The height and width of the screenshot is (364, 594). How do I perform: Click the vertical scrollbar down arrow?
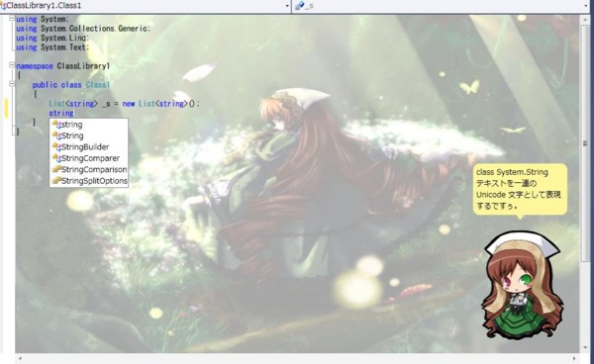tap(586, 347)
